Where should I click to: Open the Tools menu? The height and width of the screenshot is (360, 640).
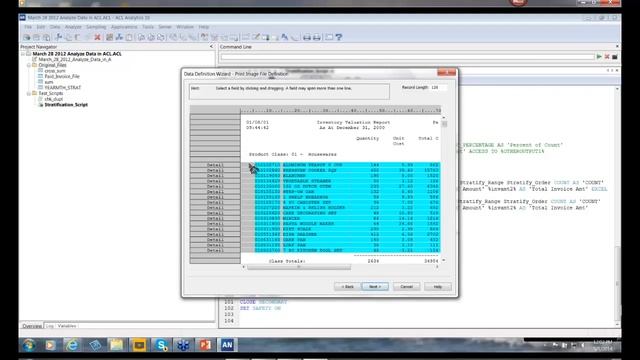point(148,27)
